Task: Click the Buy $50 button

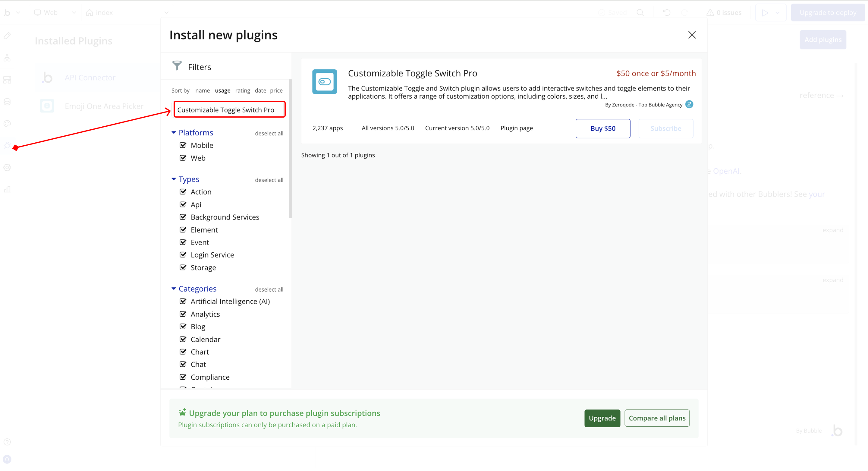Action: 602,128
